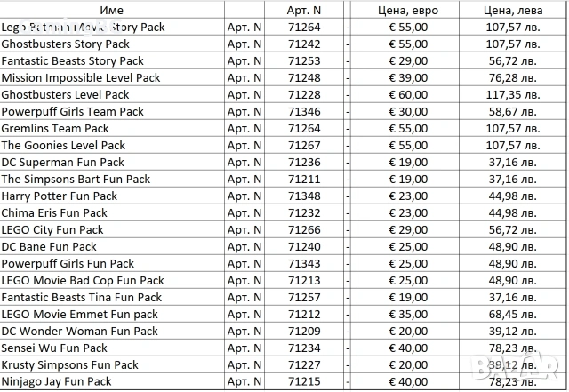Click the 68,45 лв. price cell
The width and height of the screenshot is (569, 392).
pos(513,314)
